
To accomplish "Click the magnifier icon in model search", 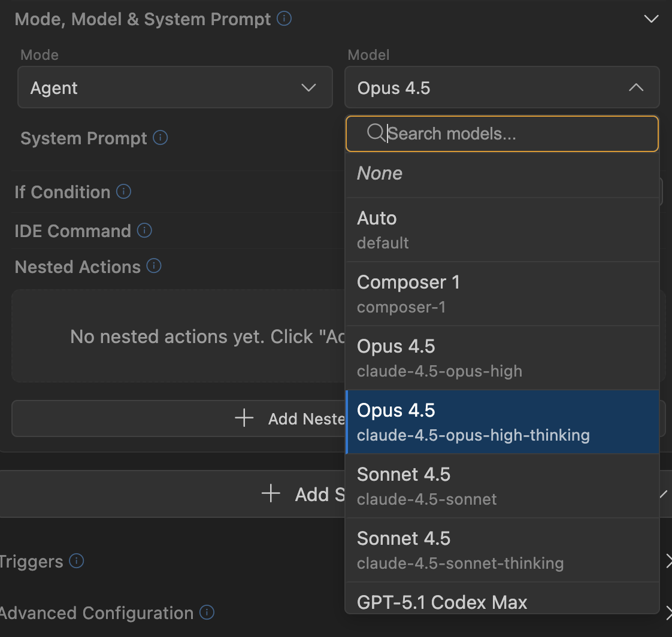I will pos(376,133).
